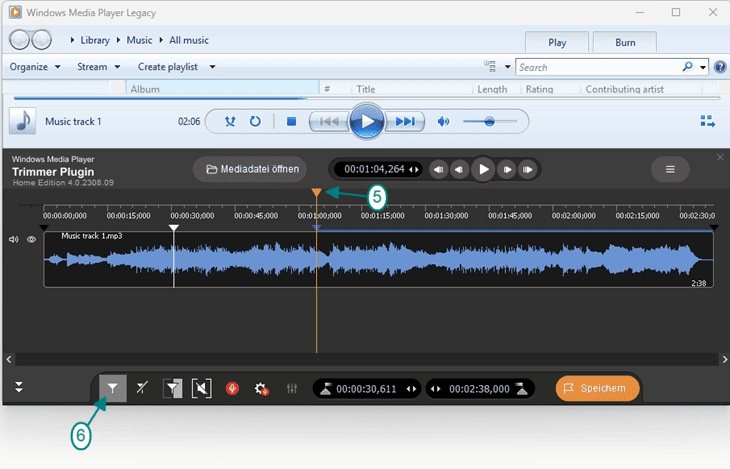The height and width of the screenshot is (469, 730).
Task: Click the double-chevron collapse panel icon
Action: (x=19, y=387)
